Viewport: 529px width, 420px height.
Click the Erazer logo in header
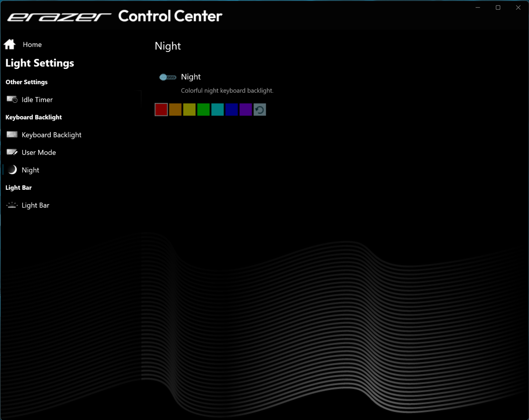60,16
